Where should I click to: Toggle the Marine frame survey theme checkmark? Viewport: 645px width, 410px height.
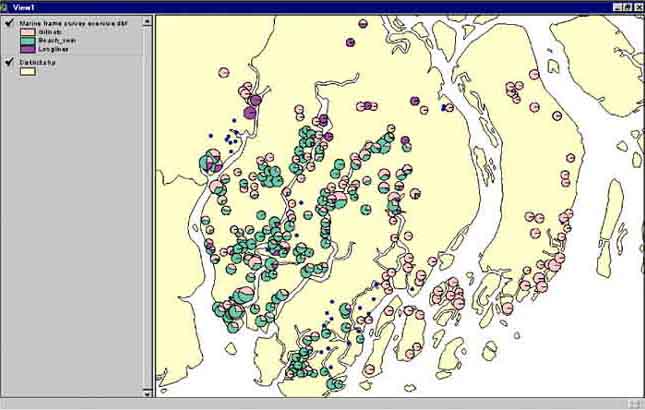tap(9, 21)
